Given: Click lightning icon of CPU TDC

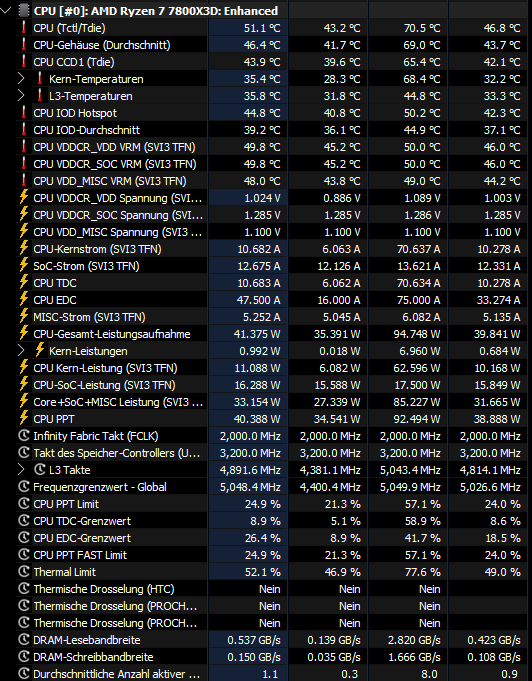Looking at the screenshot, I should [x=24, y=283].
